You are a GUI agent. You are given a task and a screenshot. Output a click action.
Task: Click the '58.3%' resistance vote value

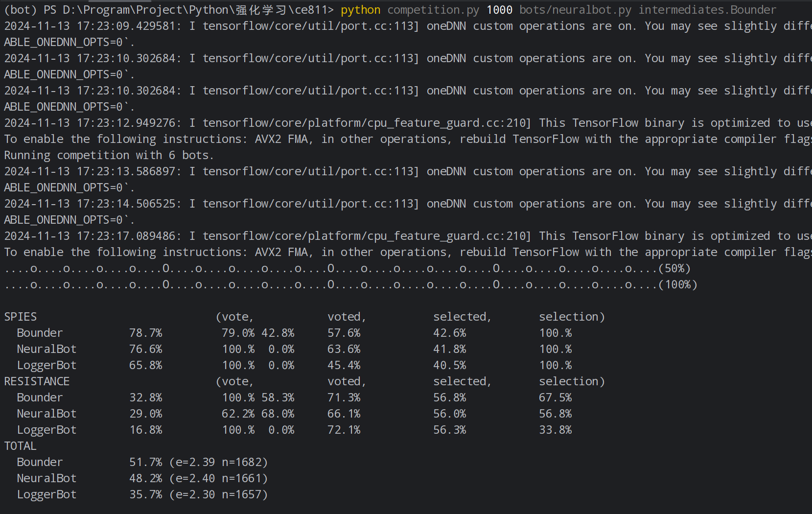click(278, 397)
